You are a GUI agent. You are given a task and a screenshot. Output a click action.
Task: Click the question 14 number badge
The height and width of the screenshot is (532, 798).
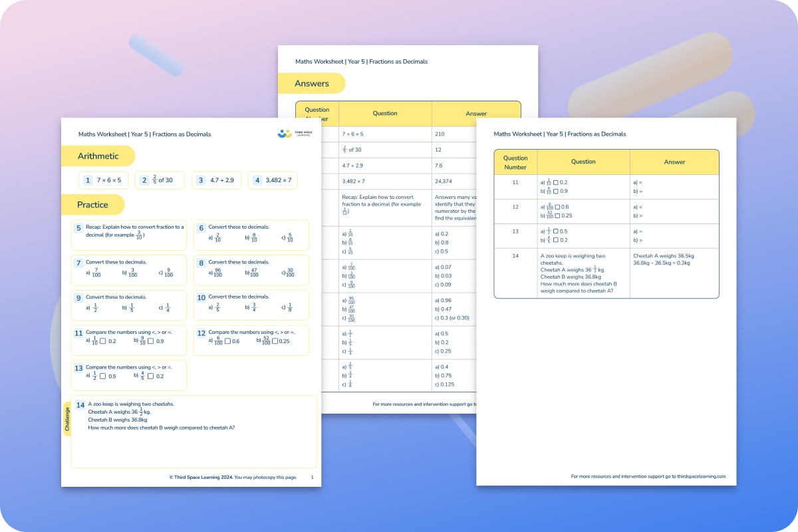click(x=80, y=404)
